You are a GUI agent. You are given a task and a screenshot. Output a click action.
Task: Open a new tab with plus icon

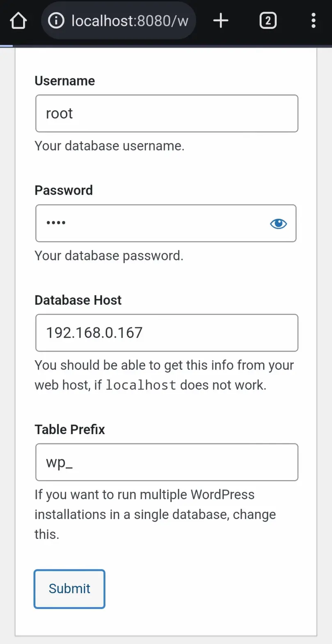[221, 20]
